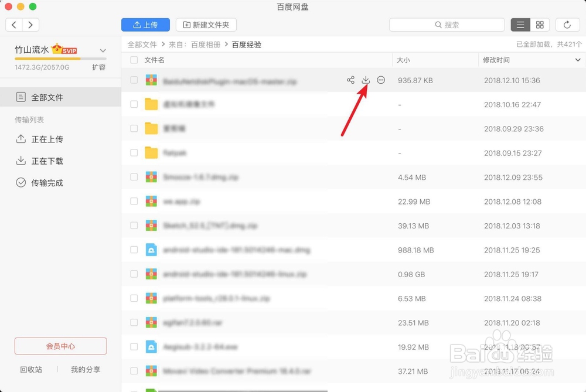Click the share icon on the first file row
The image size is (586, 392).
tap(350, 80)
